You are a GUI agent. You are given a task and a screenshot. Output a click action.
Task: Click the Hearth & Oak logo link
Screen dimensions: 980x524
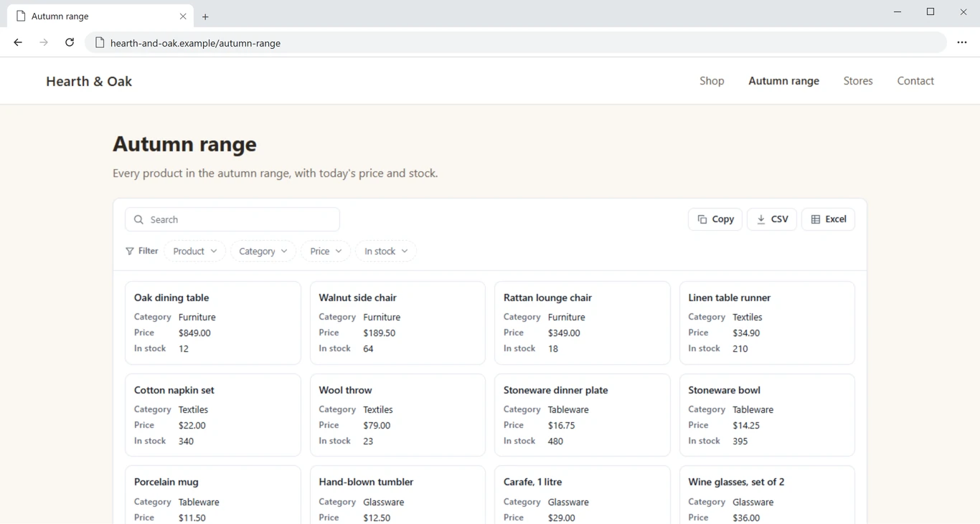point(89,81)
